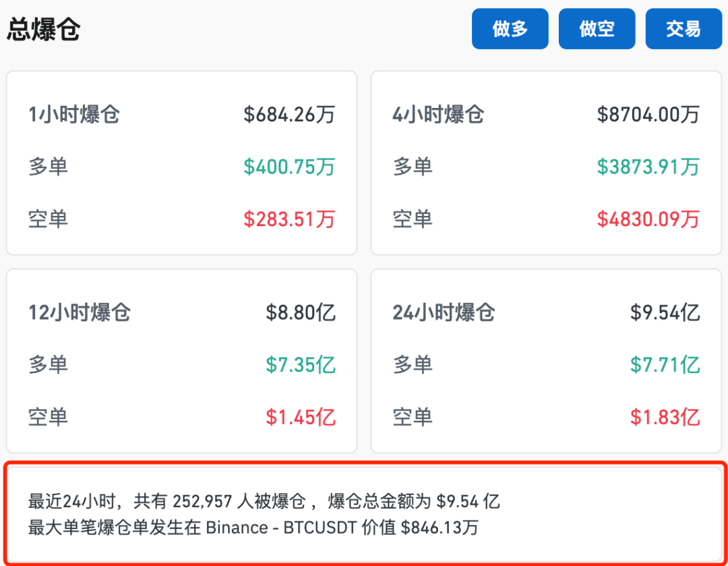
Task: Click the green $400.75万 long liquidation figure
Action: (289, 167)
